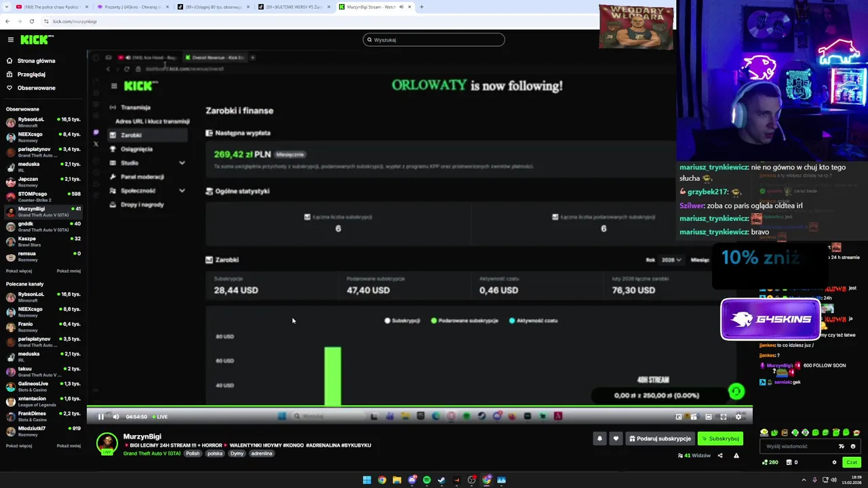Click Grand Theft Auto V (GTA) category link
Viewport: 868px width, 488px height.
point(152,453)
